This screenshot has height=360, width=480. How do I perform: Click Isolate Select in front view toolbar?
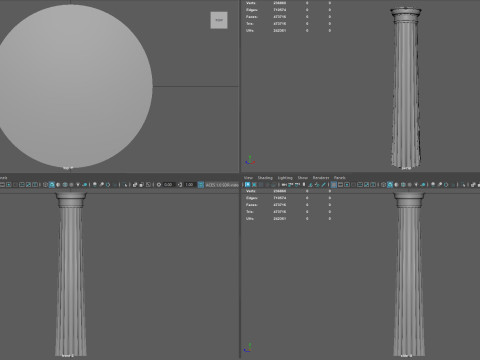(x=125, y=184)
